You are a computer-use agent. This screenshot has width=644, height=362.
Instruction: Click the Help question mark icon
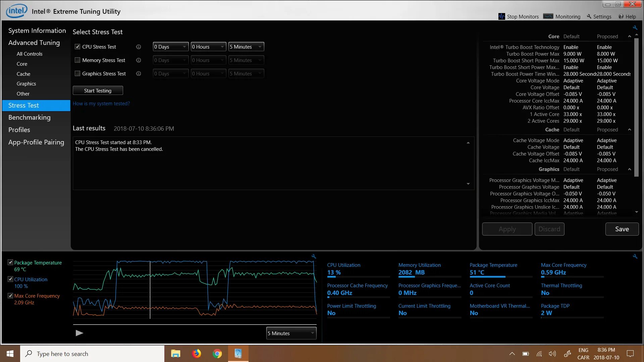point(621,16)
